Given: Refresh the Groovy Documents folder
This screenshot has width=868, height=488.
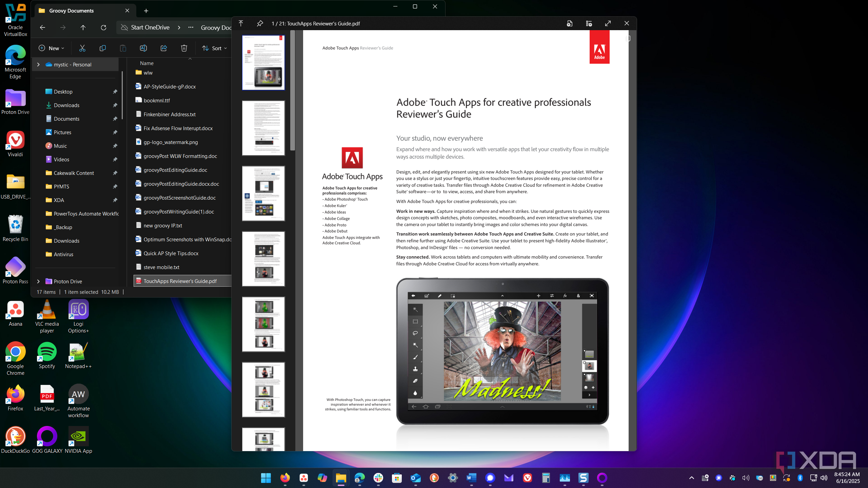Looking at the screenshot, I should coord(103,27).
